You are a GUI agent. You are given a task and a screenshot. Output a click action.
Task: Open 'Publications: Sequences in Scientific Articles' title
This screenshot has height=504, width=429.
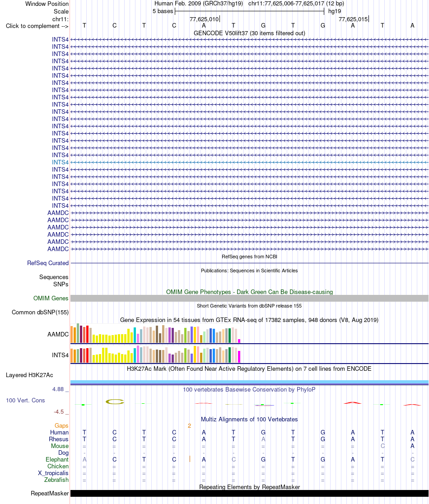click(249, 271)
